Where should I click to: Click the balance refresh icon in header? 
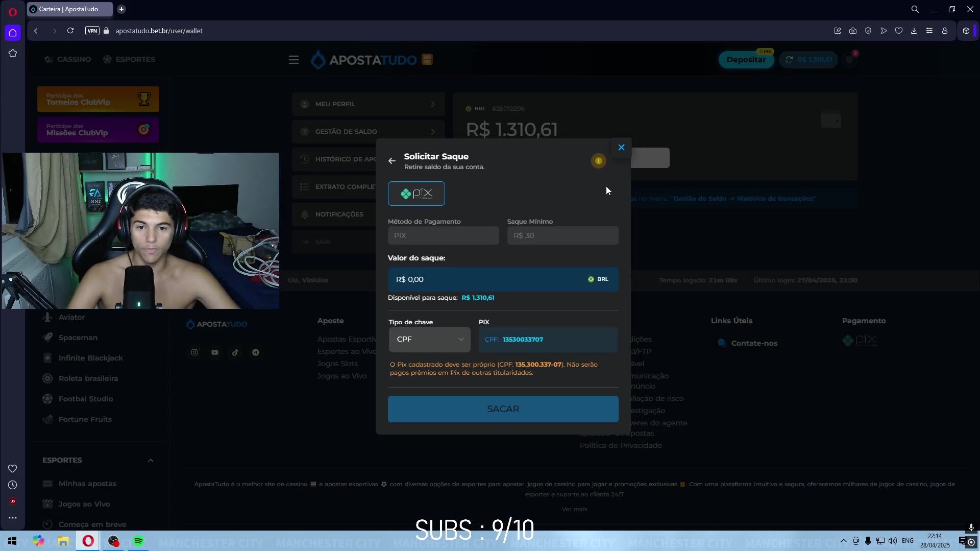[789, 60]
